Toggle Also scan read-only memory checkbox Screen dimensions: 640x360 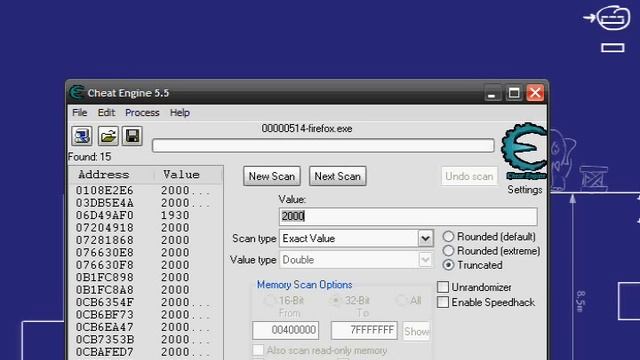click(x=258, y=350)
